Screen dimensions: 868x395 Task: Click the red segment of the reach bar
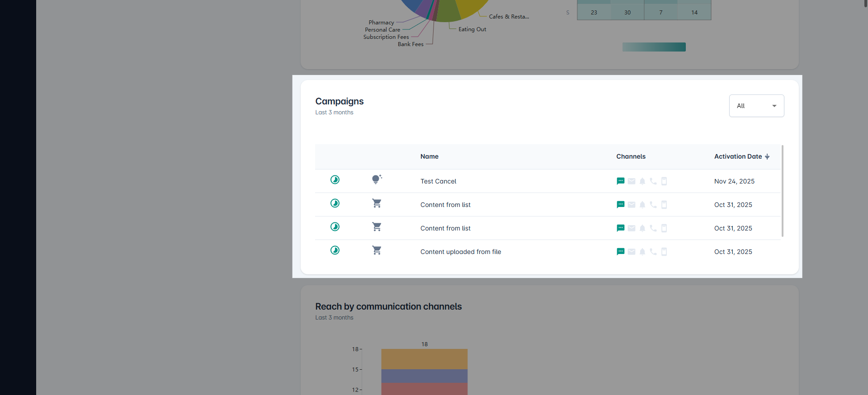425,389
